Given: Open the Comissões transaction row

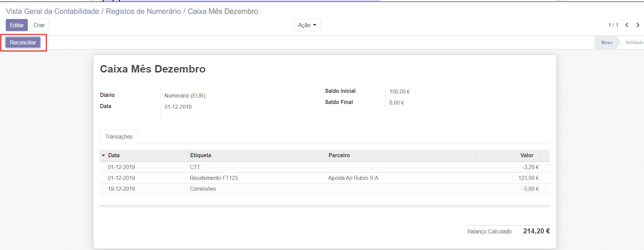Looking at the screenshot, I should coord(203,189).
